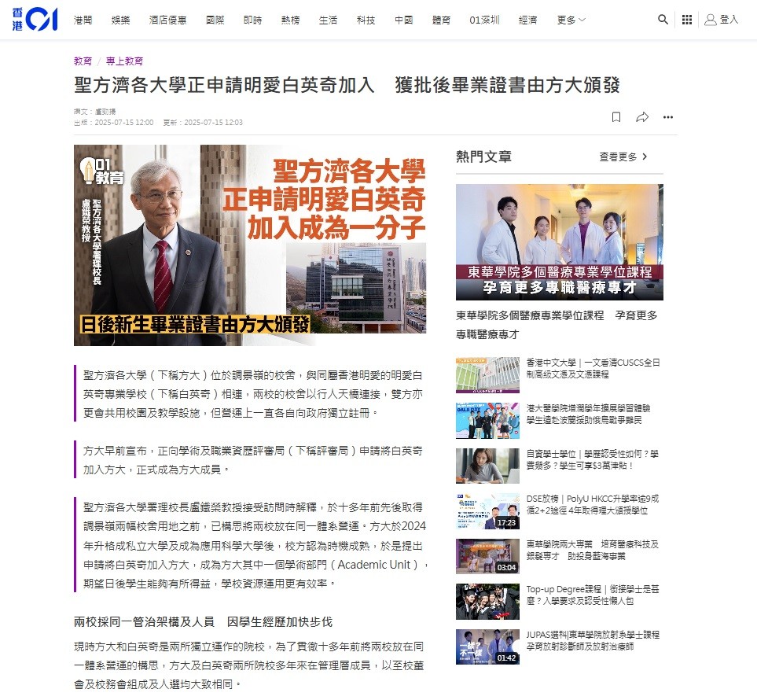Open the apps grid menu icon

pos(686,20)
